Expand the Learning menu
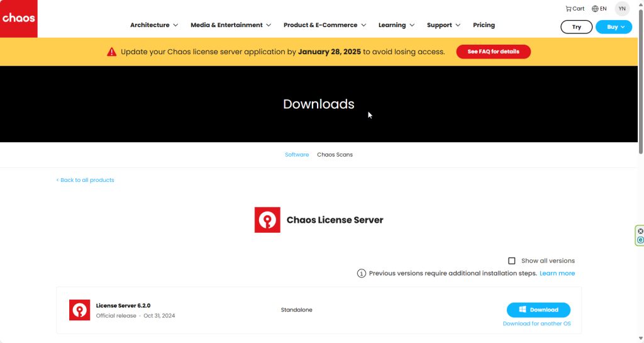 (396, 25)
